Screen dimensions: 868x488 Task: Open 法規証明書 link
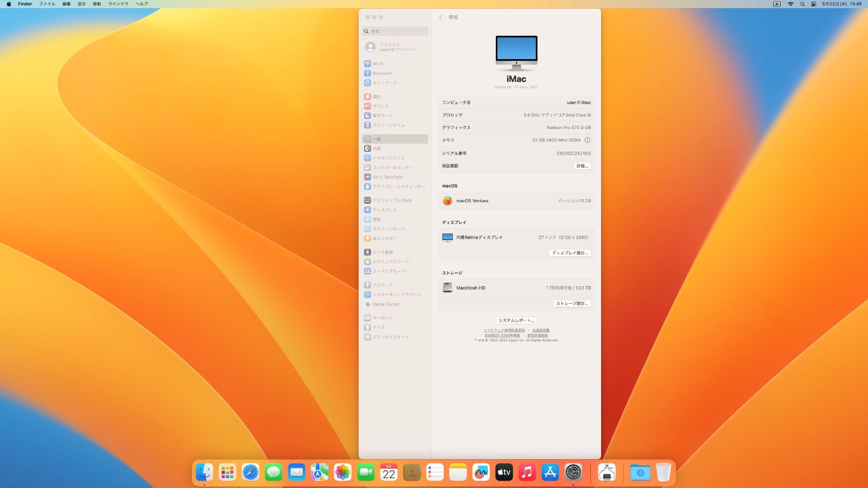(541, 330)
